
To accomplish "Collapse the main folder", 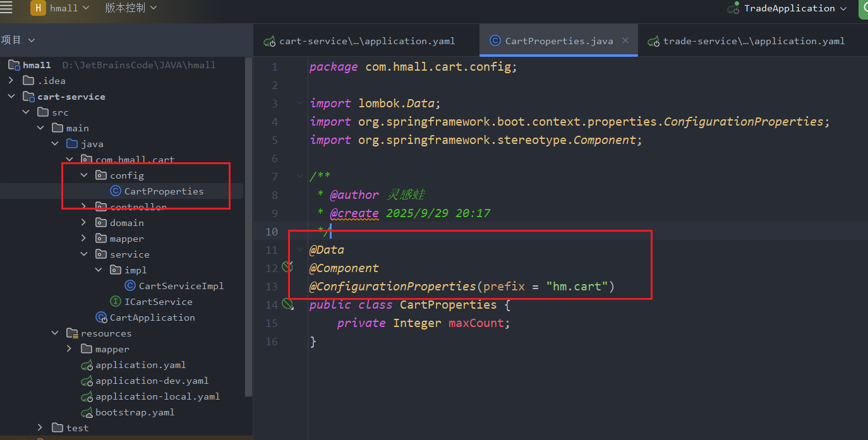I will tap(40, 128).
